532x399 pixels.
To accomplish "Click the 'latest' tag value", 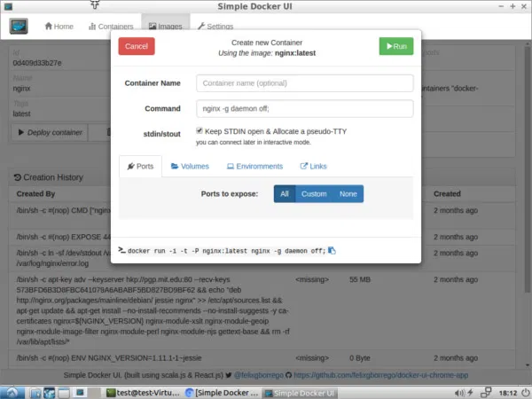I will [x=21, y=113].
